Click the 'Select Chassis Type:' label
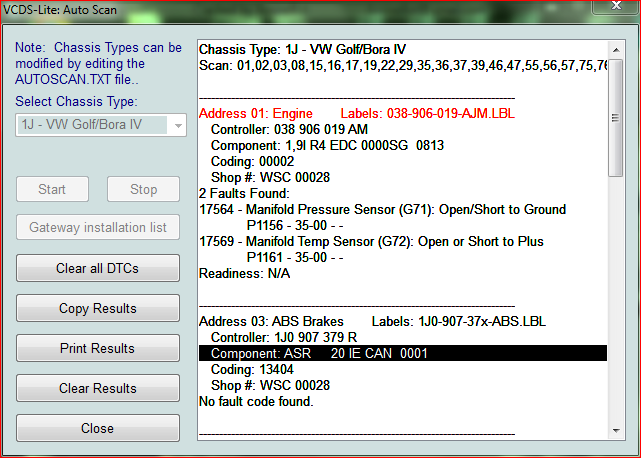641x458 pixels. [x=76, y=101]
